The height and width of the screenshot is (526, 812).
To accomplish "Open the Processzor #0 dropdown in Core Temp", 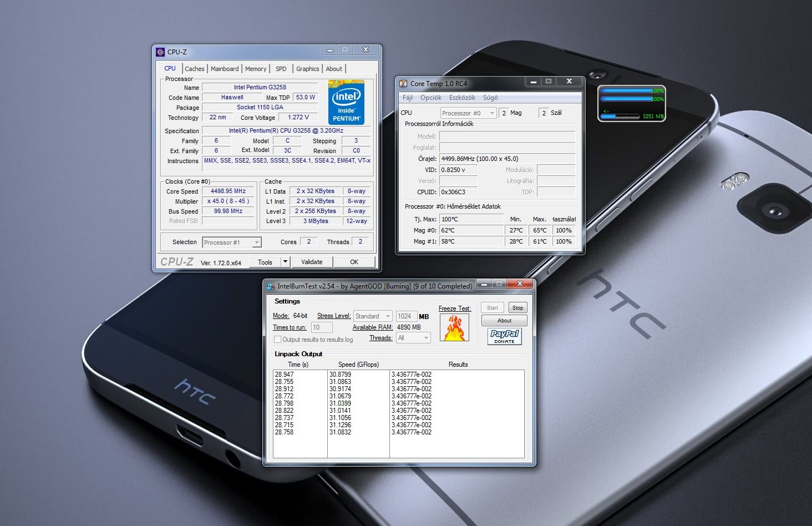I will (469, 113).
